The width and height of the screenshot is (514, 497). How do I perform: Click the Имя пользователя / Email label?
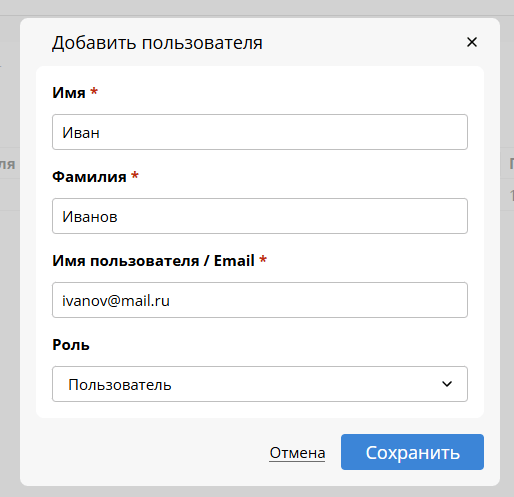click(154, 261)
